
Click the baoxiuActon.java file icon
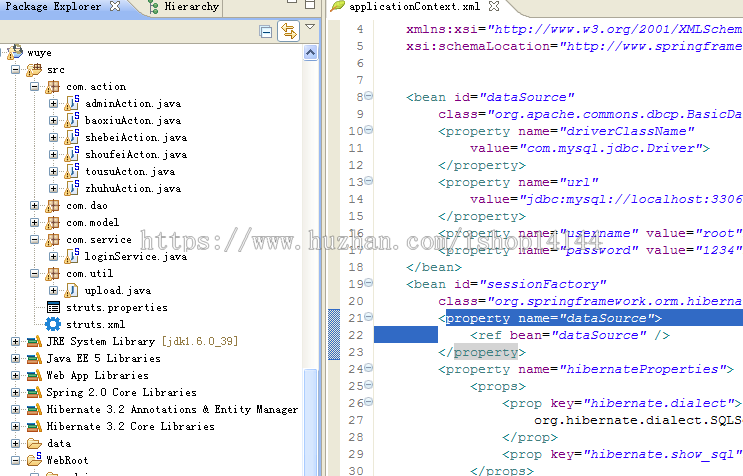(72, 120)
